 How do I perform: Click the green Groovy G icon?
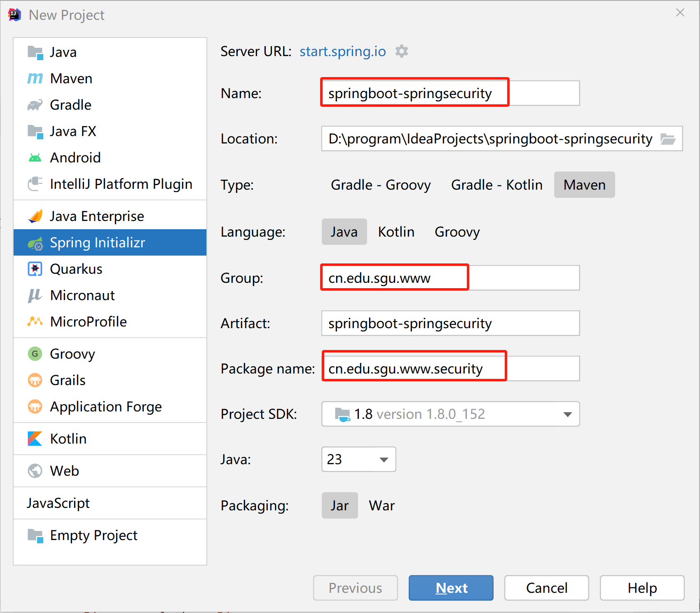click(35, 354)
